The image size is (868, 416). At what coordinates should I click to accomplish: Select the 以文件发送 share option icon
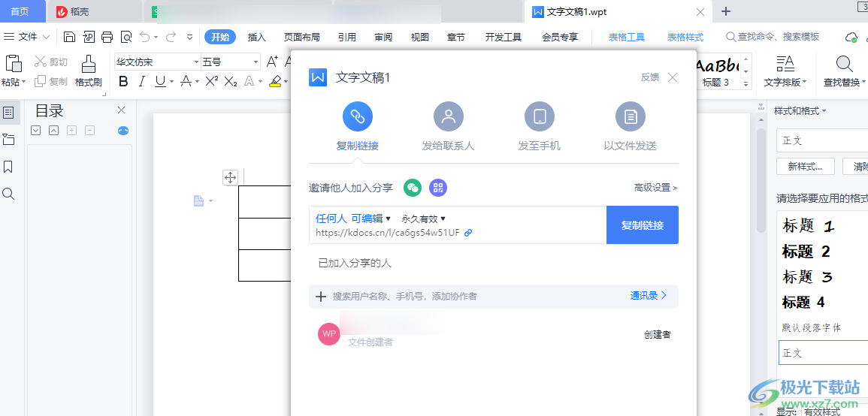coord(630,116)
